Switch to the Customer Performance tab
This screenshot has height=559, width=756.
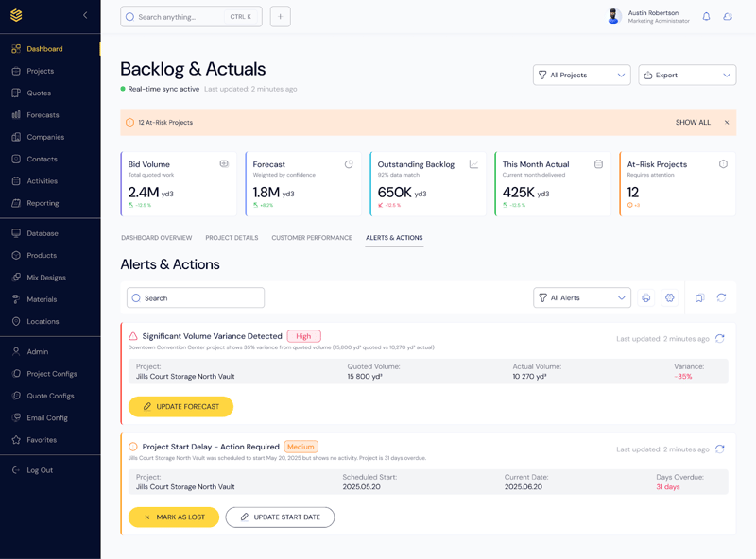(312, 238)
